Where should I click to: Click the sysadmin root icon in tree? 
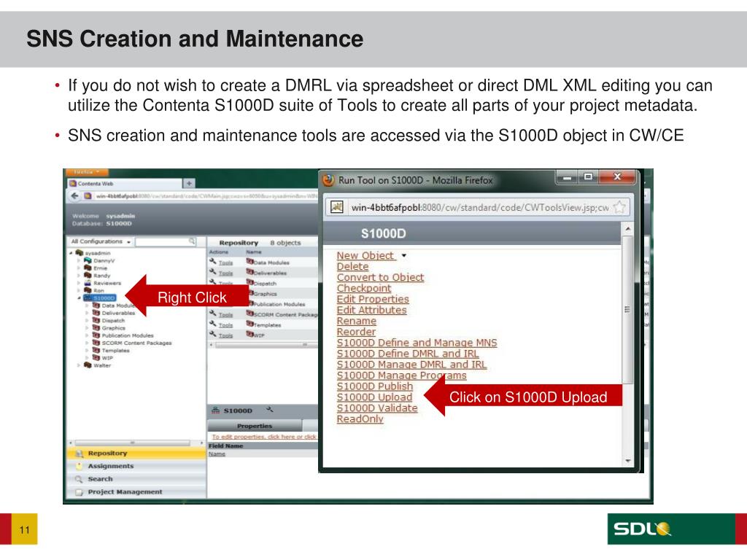pyautogui.click(x=80, y=253)
